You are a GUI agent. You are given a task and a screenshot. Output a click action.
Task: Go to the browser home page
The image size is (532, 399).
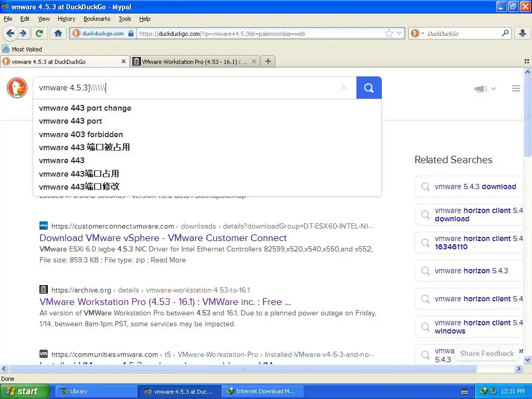click(58, 33)
